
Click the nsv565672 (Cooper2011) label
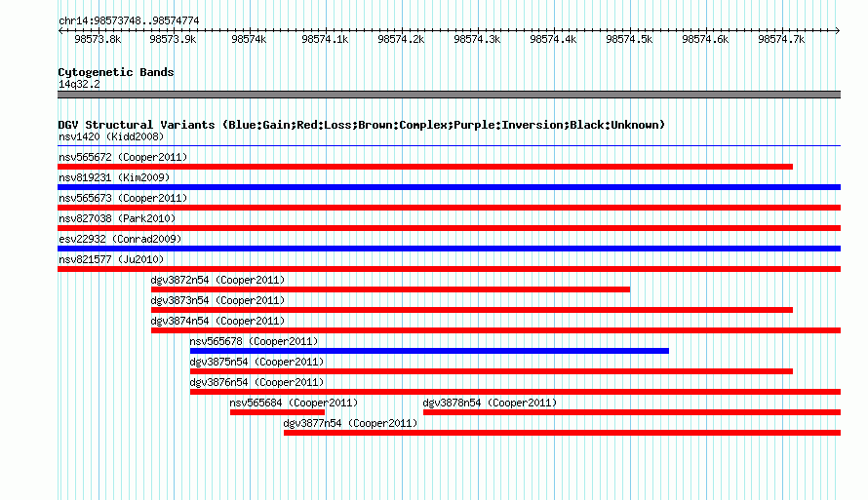click(123, 157)
